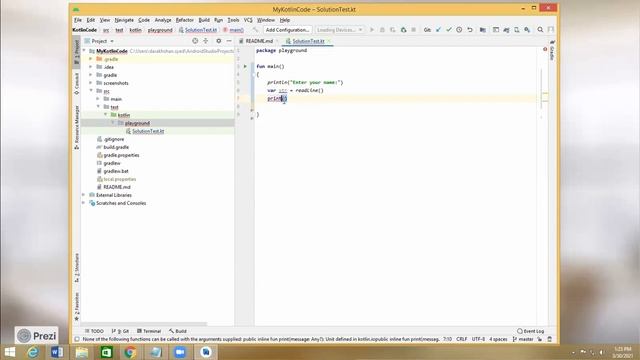640x360 pixels.
Task: Click the Git update project arrow icon
Action: point(438,30)
